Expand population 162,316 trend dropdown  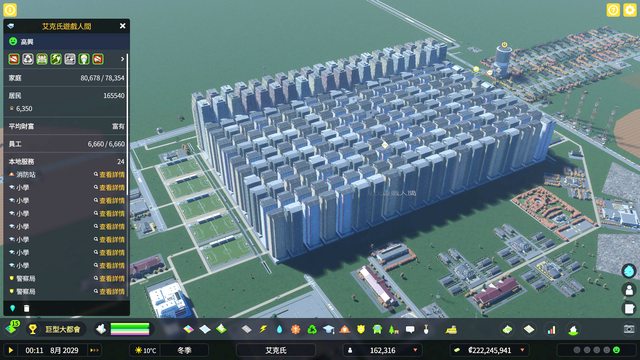(415, 350)
